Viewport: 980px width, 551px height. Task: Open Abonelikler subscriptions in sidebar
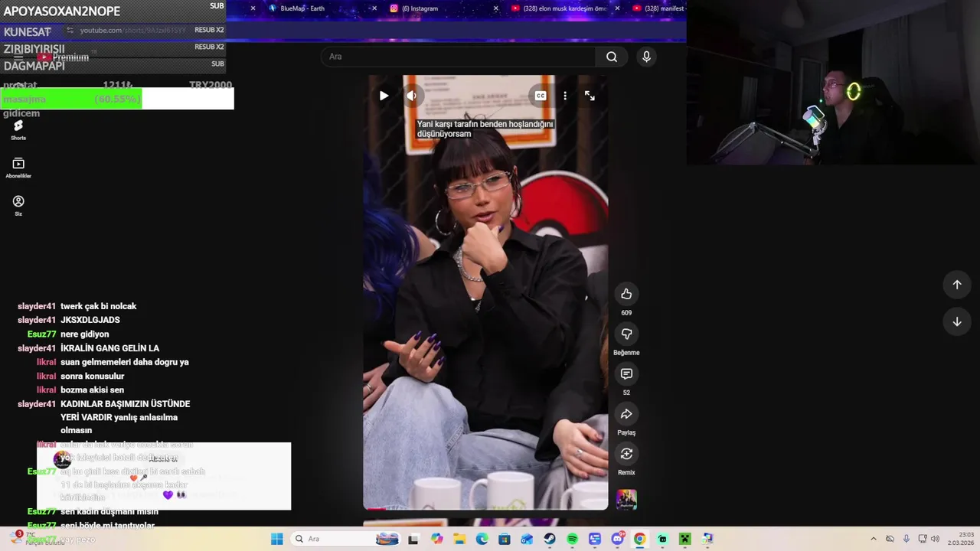click(x=18, y=168)
